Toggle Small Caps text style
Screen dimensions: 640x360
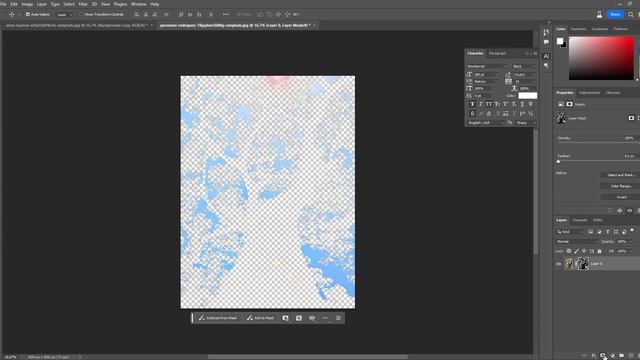497,104
